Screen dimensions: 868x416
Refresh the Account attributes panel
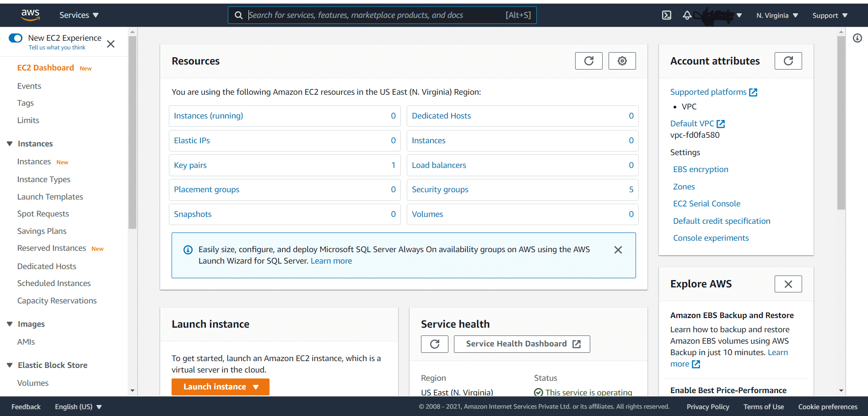click(x=788, y=61)
